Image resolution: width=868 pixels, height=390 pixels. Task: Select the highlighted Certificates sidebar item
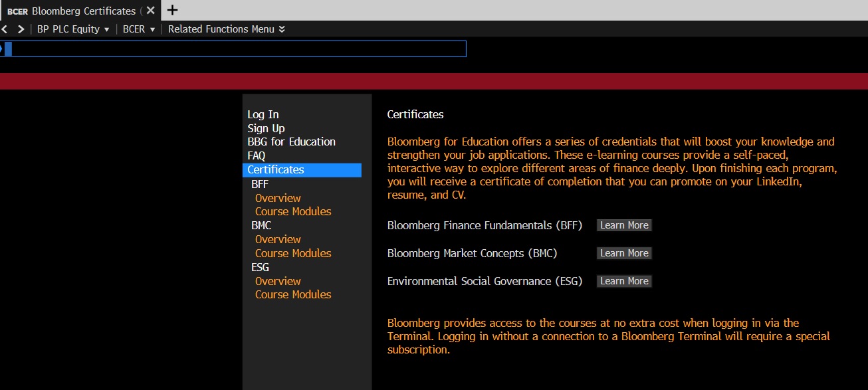(x=276, y=169)
